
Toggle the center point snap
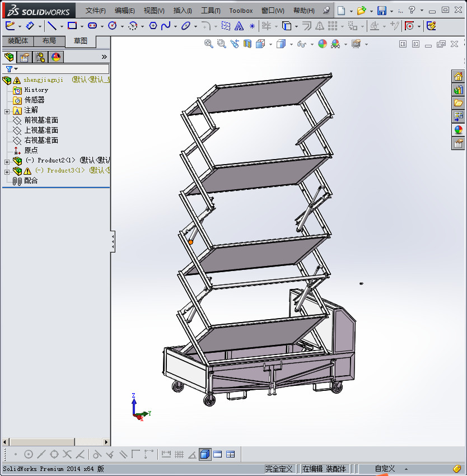(29, 454)
